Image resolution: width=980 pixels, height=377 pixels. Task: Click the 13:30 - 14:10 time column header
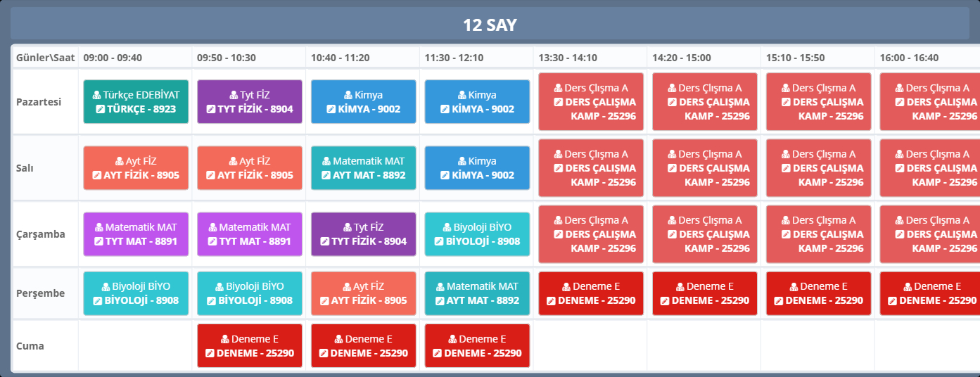pyautogui.click(x=568, y=58)
